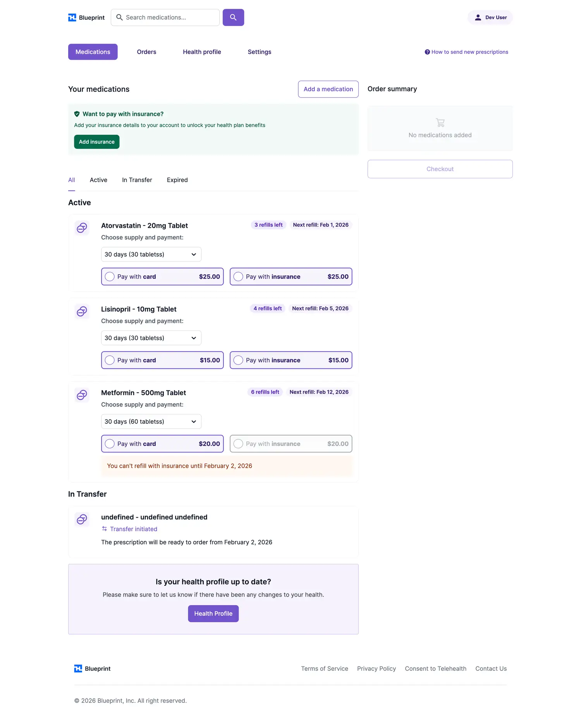This screenshot has width=581, height=728.
Task: Switch to the Orders tab
Action: [146, 52]
